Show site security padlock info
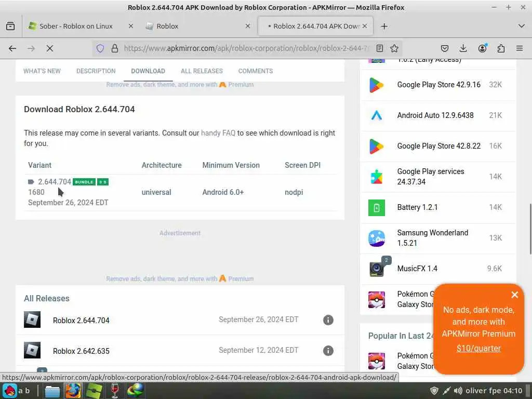 (x=115, y=48)
